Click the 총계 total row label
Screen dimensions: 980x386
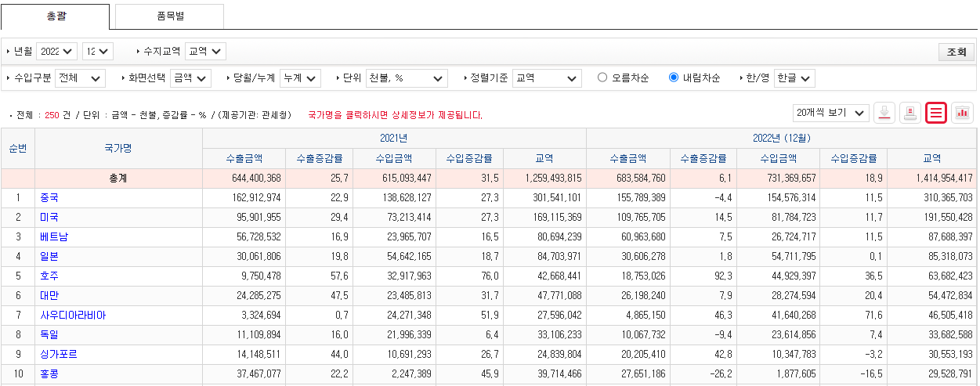[118, 178]
